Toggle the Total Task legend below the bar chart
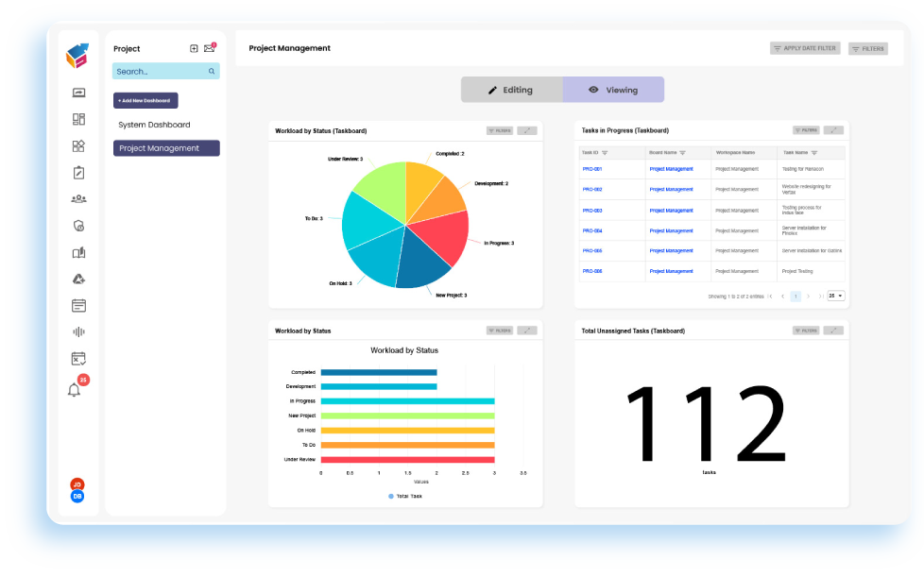924x577 pixels. (406, 495)
